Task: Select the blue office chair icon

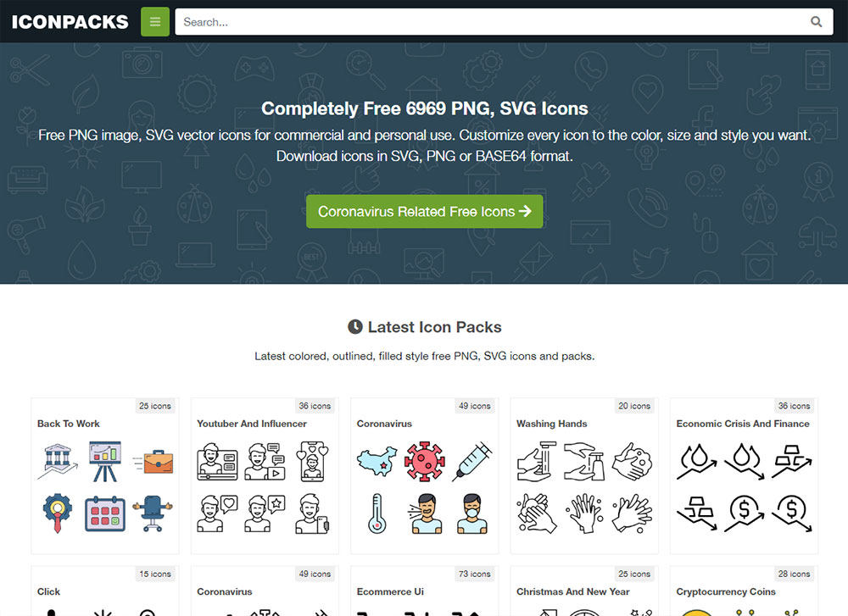Action: [x=153, y=513]
